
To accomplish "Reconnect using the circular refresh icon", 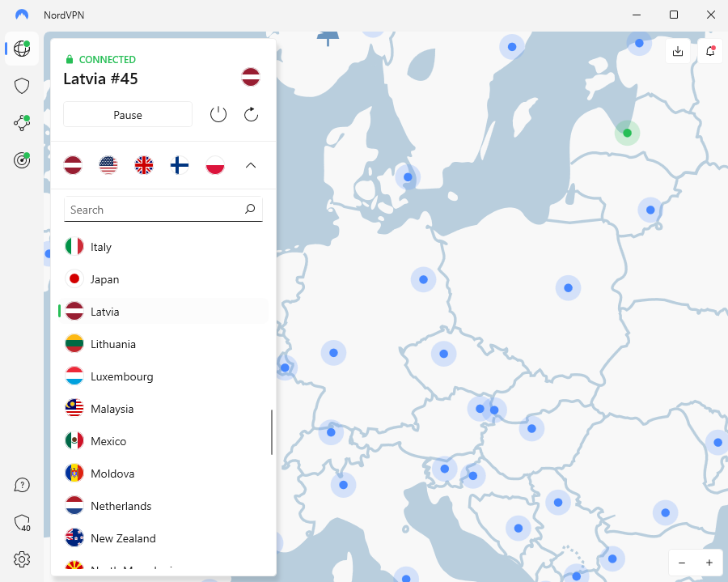I will pyautogui.click(x=251, y=114).
